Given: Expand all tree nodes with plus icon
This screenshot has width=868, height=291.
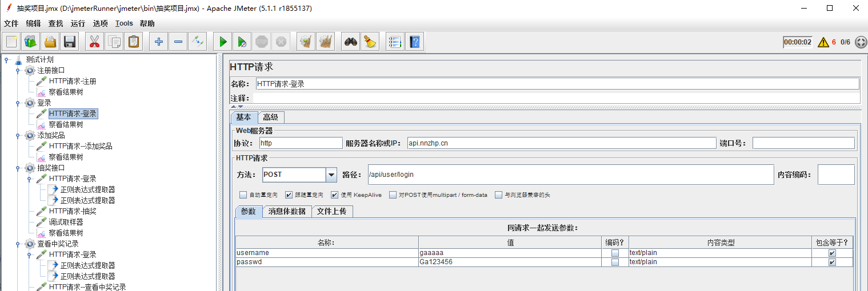Looking at the screenshot, I should [159, 42].
